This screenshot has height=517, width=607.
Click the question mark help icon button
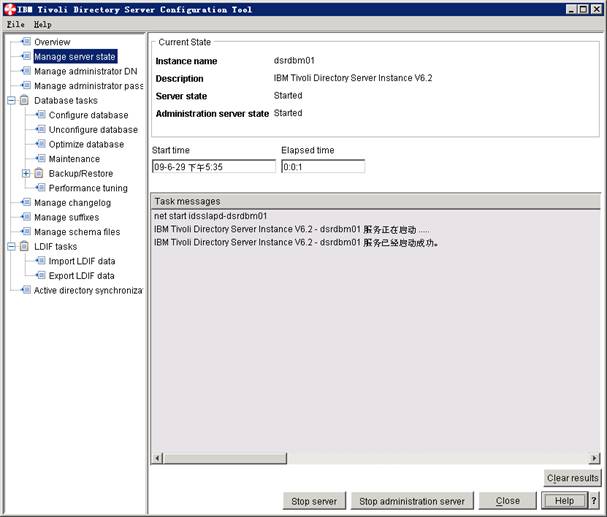click(x=594, y=501)
